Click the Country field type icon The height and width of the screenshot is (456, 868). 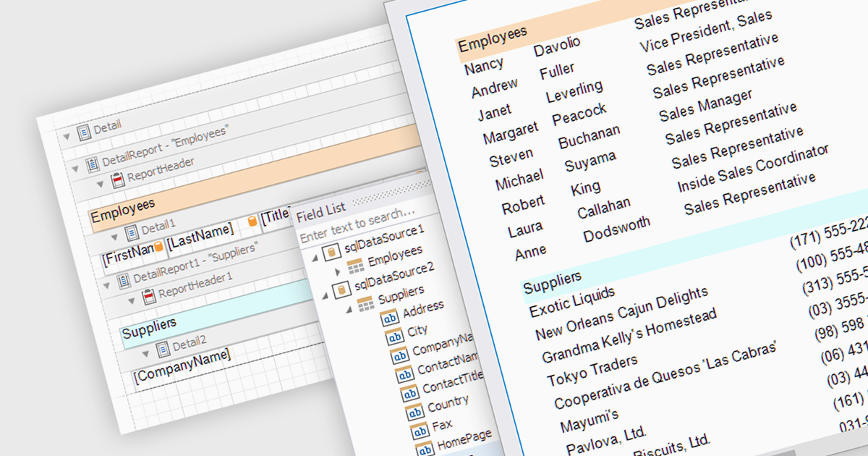[413, 412]
